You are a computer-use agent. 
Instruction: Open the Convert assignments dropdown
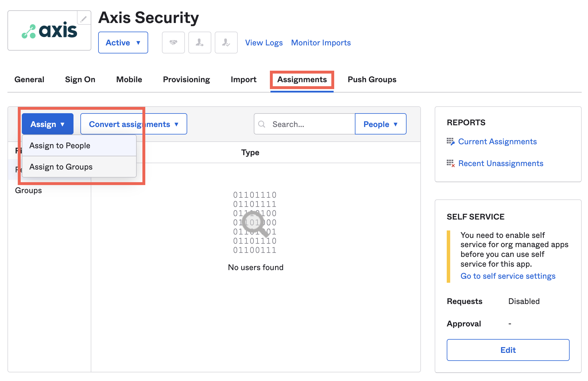[x=134, y=124]
